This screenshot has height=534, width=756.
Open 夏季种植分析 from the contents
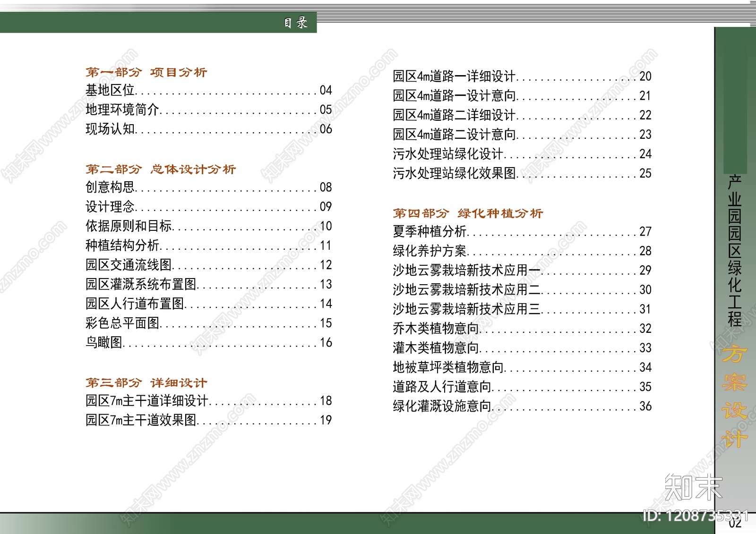[x=430, y=232]
